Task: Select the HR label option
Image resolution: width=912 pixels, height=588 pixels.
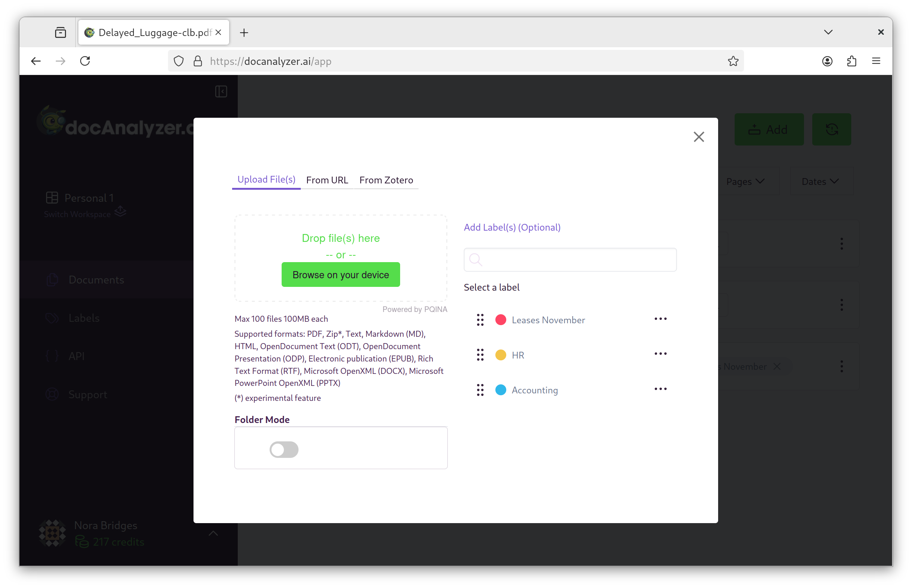Action: coord(517,355)
